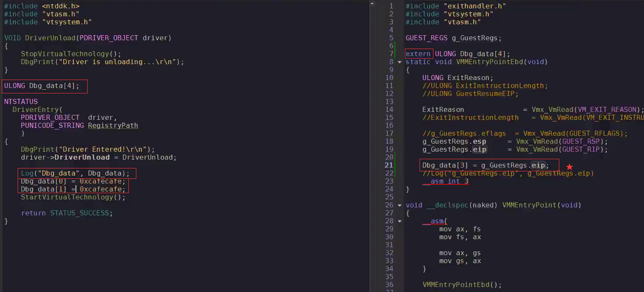This screenshot has width=644, height=292.
Task: Select line number 36 in the right gutter
Action: pos(389,285)
